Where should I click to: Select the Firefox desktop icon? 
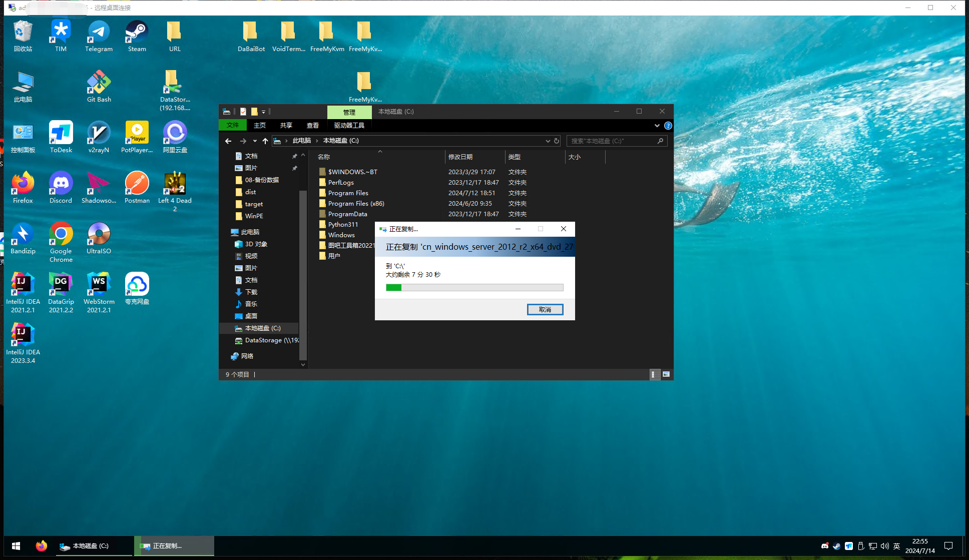point(23,188)
